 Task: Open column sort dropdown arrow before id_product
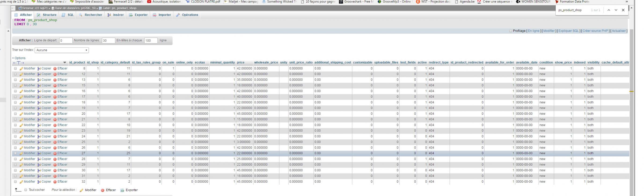coord(65,63)
